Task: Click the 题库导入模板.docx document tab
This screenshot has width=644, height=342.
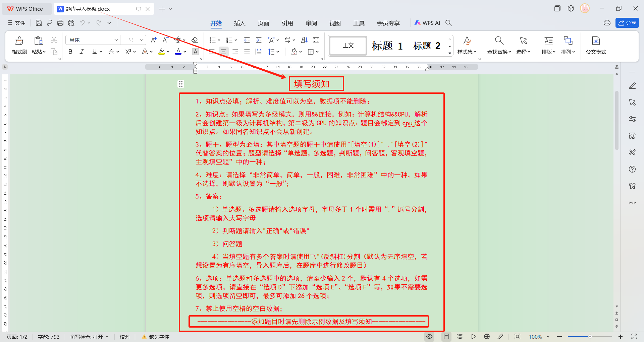Action: pos(88,9)
